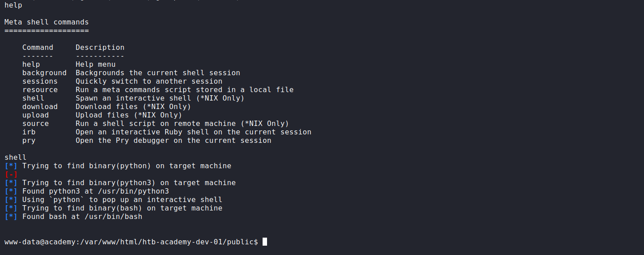Click the 'source' command entry
The image size is (644, 255).
point(36,124)
